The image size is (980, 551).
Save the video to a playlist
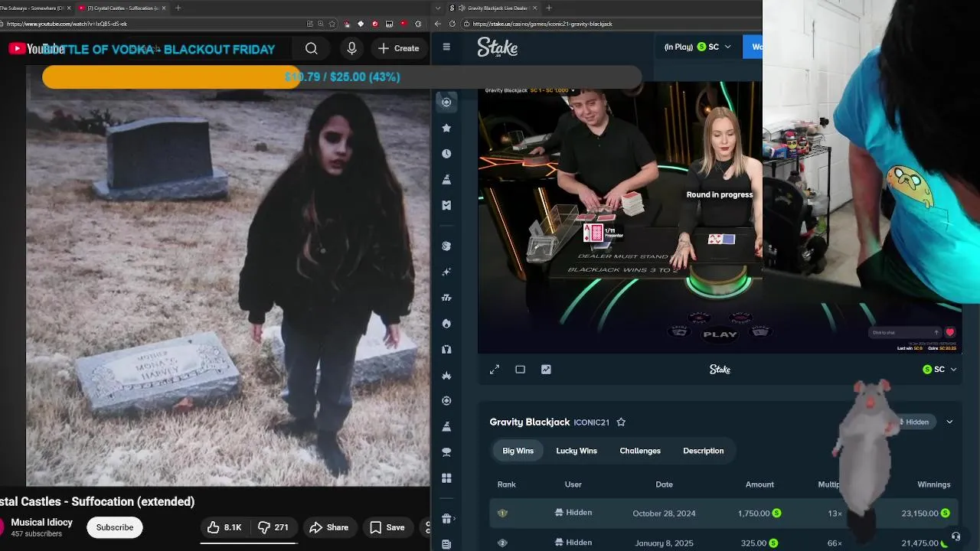coord(387,527)
